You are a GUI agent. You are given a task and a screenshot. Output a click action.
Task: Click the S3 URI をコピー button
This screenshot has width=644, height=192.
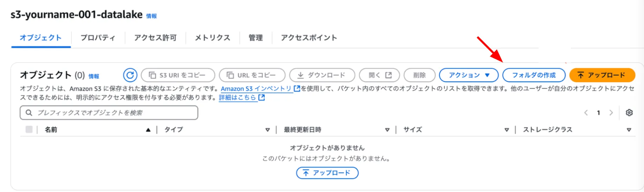tap(178, 75)
